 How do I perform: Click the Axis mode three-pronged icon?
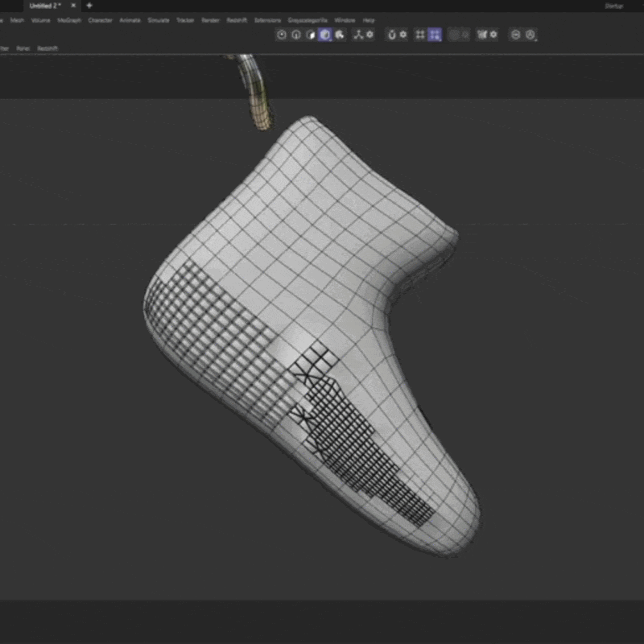(x=357, y=35)
